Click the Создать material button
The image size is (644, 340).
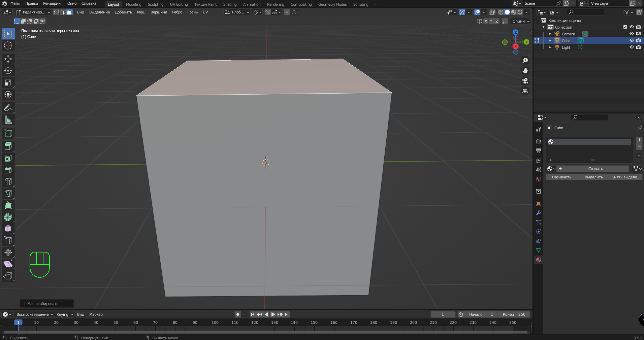tap(595, 169)
